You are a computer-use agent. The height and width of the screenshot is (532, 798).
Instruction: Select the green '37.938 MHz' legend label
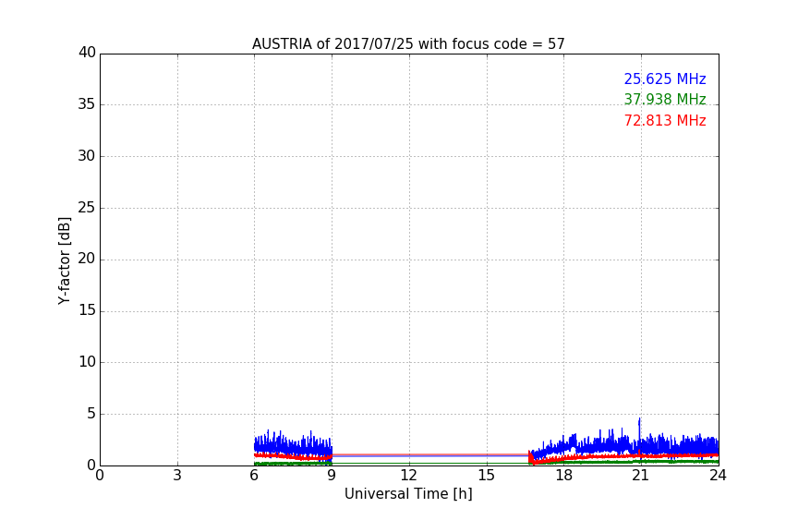[665, 99]
